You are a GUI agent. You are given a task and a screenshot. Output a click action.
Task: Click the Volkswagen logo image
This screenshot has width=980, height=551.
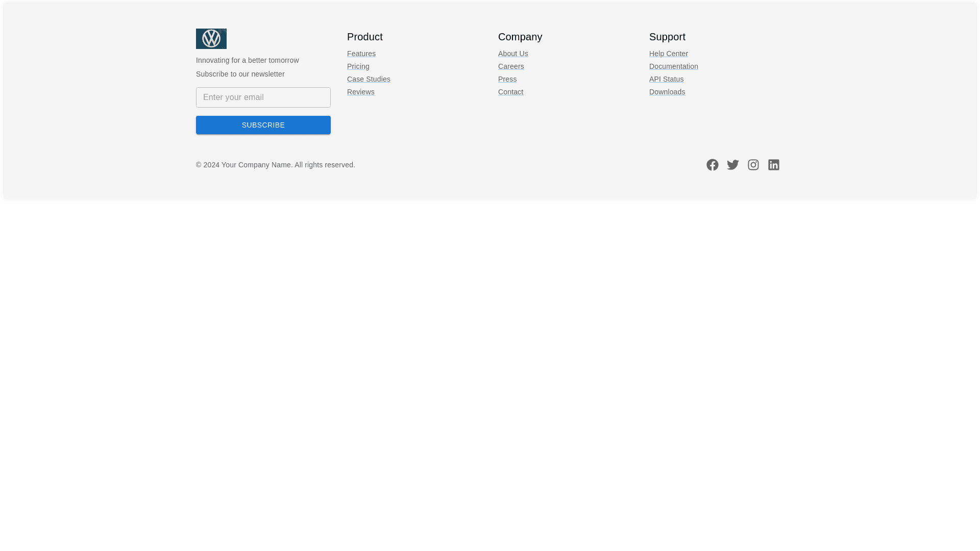211,39
